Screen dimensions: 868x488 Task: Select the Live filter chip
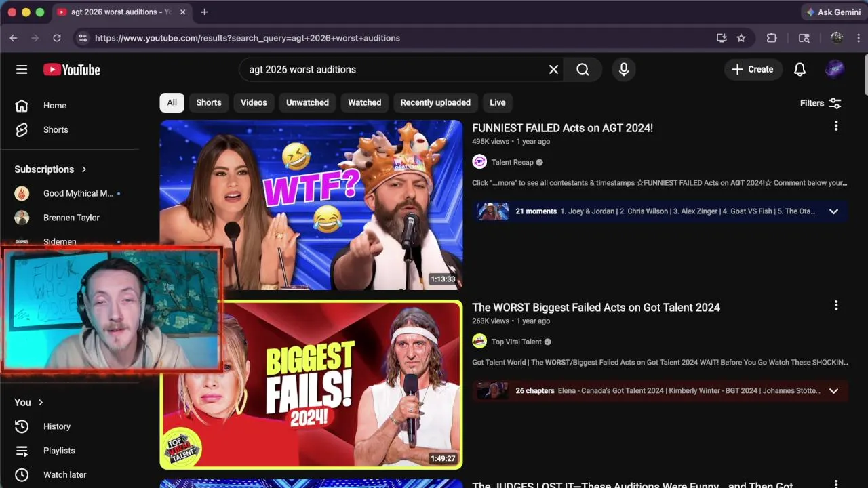point(498,103)
